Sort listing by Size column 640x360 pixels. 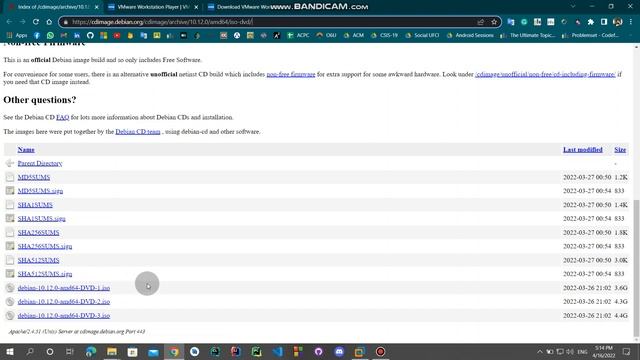620,150
